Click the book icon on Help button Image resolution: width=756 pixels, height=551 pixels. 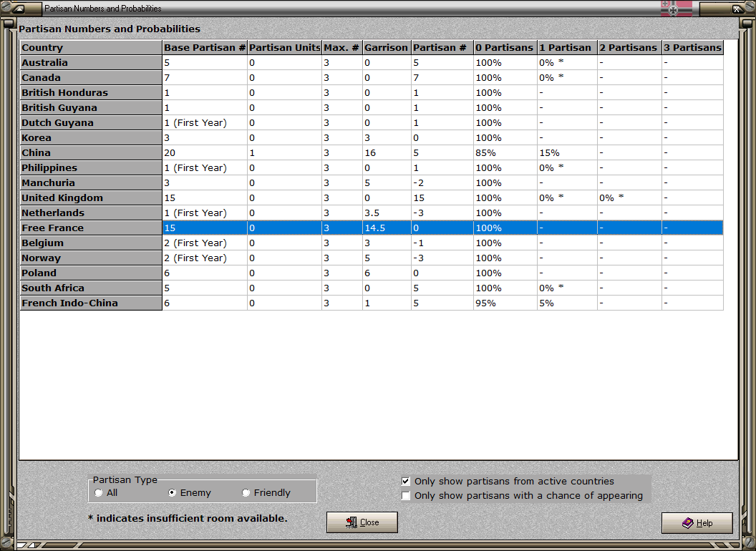(x=687, y=523)
